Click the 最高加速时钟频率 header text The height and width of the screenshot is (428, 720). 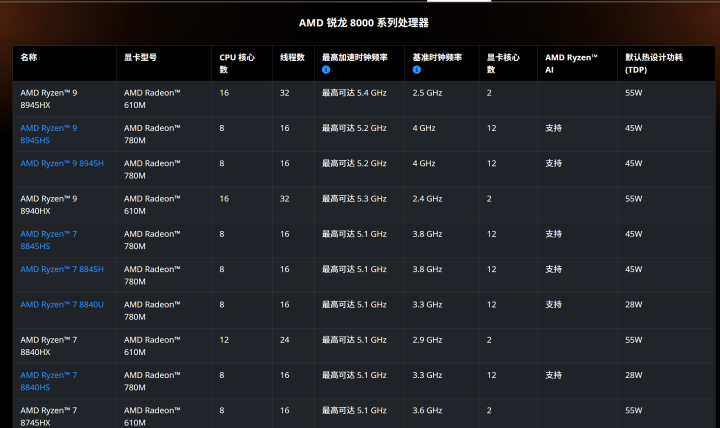coord(355,57)
